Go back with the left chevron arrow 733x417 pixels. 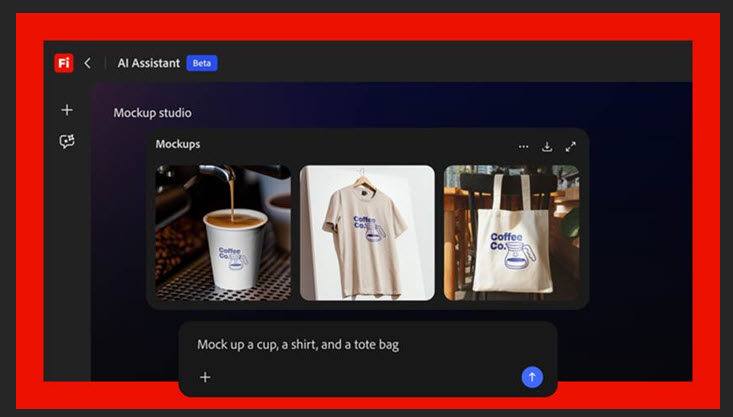(x=87, y=63)
